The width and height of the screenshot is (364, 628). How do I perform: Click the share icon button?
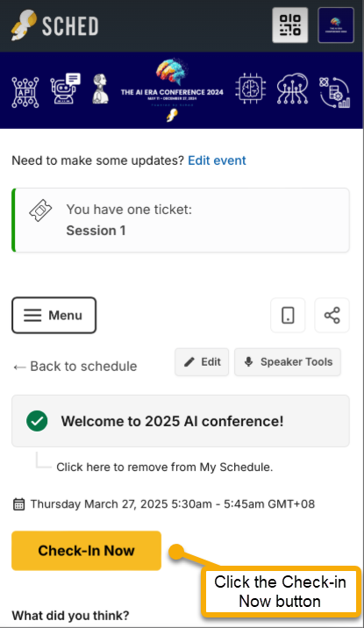332,315
